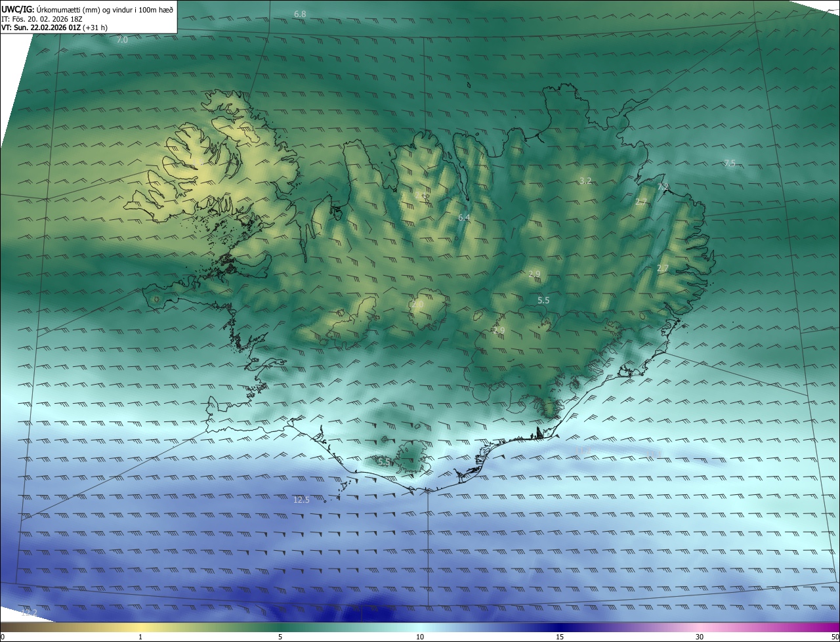Click the 5 tick on the color scale

coord(280,637)
